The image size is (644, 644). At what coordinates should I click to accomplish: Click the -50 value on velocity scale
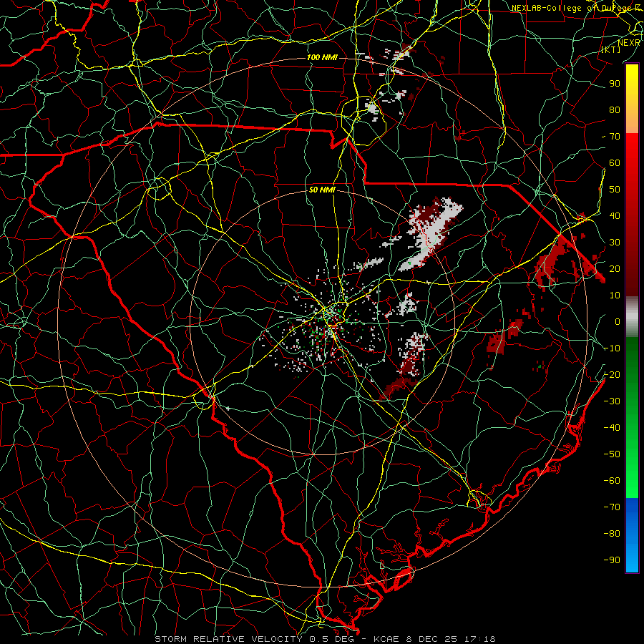[x=612, y=454]
